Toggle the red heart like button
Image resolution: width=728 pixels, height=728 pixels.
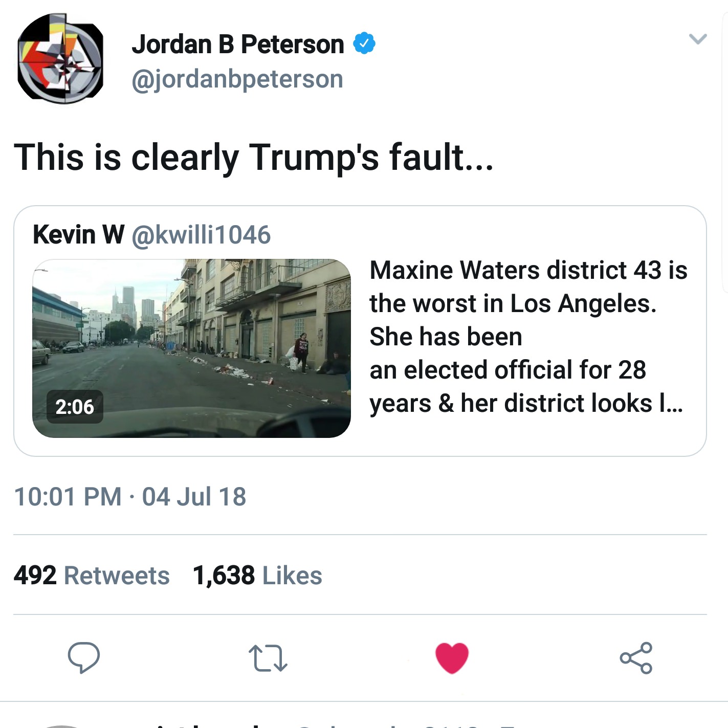coord(452,658)
